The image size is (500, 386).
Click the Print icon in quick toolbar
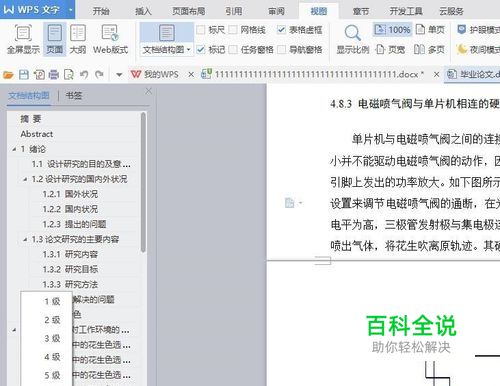coord(53,75)
